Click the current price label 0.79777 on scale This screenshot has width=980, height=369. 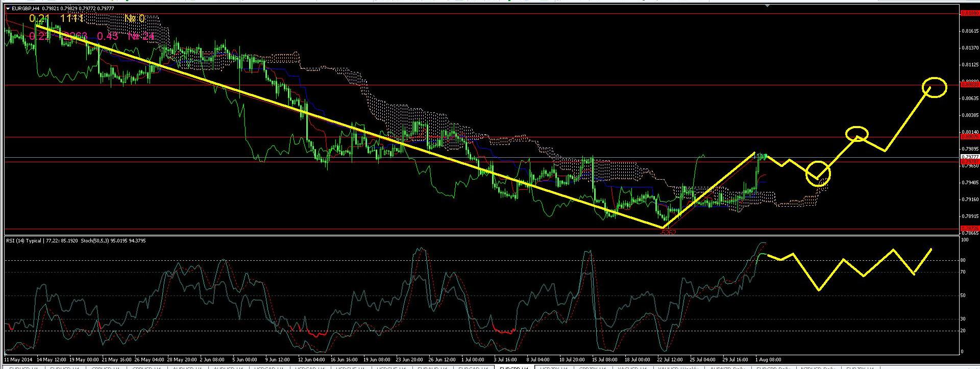969,157
